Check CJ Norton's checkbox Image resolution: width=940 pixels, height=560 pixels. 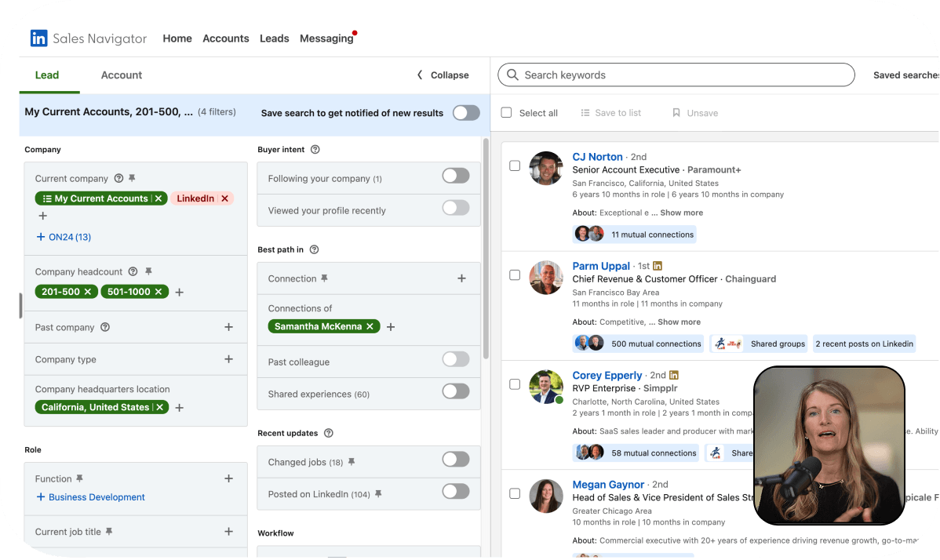[x=515, y=166]
